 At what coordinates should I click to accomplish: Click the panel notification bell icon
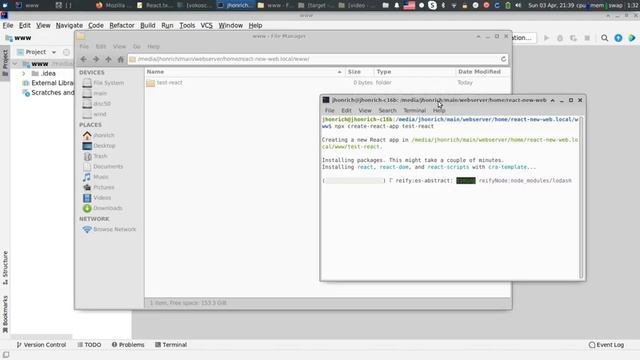pyautogui.click(x=397, y=5)
